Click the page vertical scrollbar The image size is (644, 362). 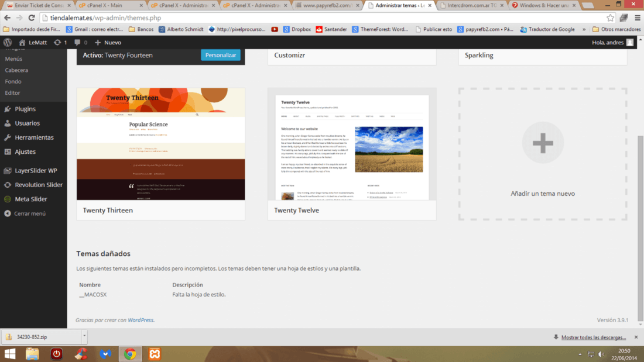tap(640, 228)
